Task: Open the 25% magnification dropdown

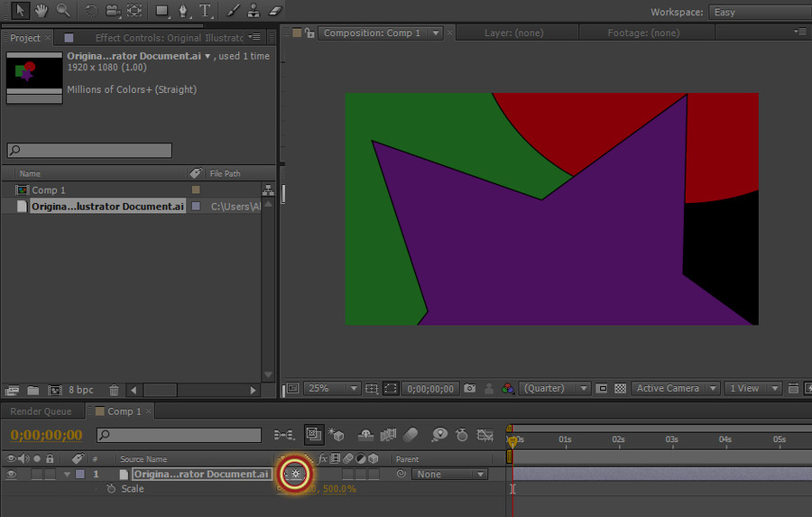Action: (333, 388)
